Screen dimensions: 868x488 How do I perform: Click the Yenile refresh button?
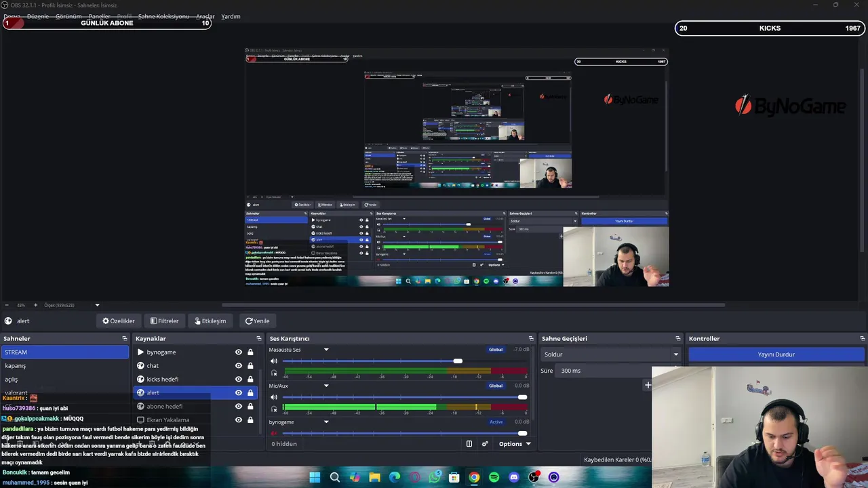click(258, 321)
